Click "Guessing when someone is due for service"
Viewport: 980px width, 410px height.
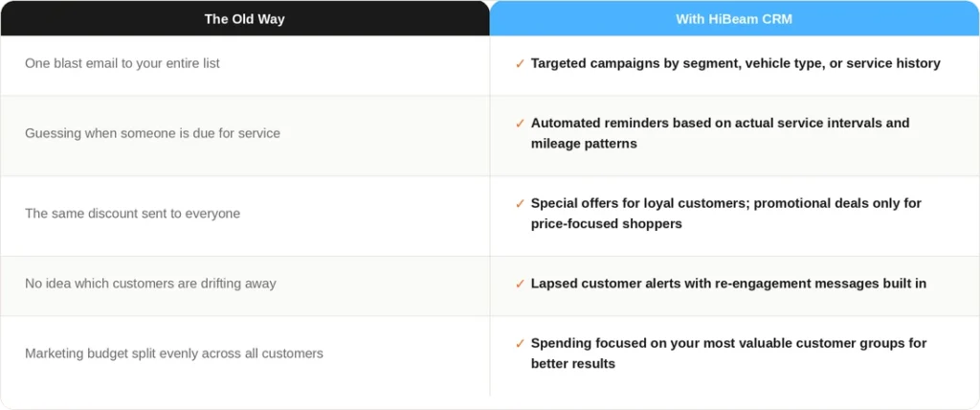[x=152, y=133]
